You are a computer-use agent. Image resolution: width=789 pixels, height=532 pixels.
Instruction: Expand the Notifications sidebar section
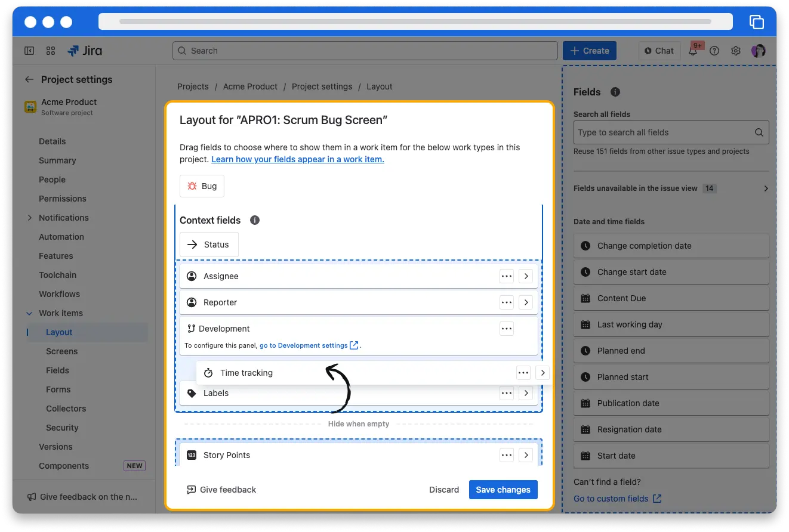coord(29,218)
